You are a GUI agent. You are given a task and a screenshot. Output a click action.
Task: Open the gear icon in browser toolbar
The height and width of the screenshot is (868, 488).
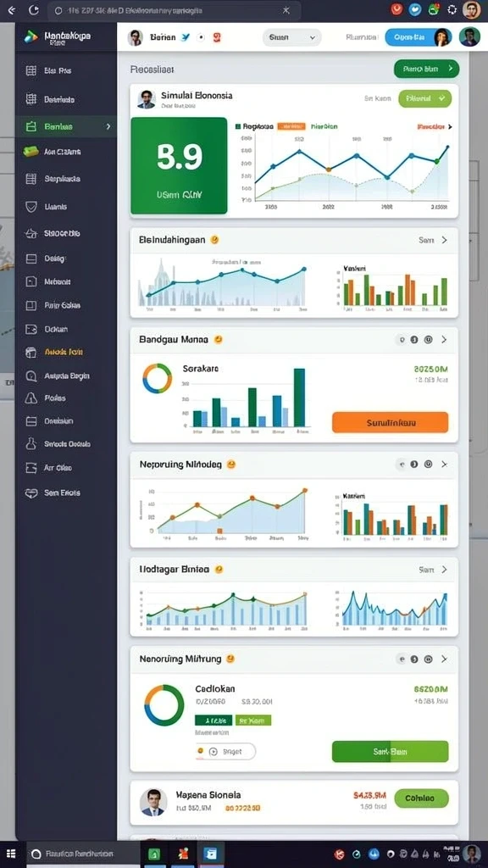(x=452, y=9)
